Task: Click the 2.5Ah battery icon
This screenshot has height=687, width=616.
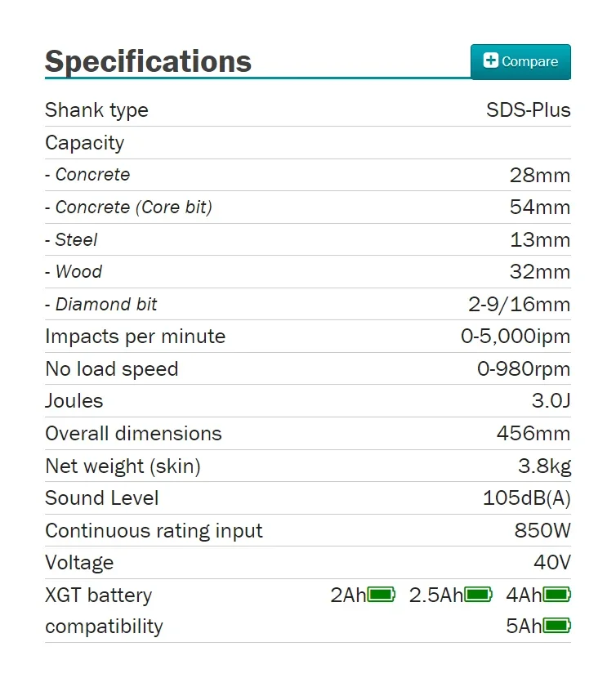Action: coord(479,595)
